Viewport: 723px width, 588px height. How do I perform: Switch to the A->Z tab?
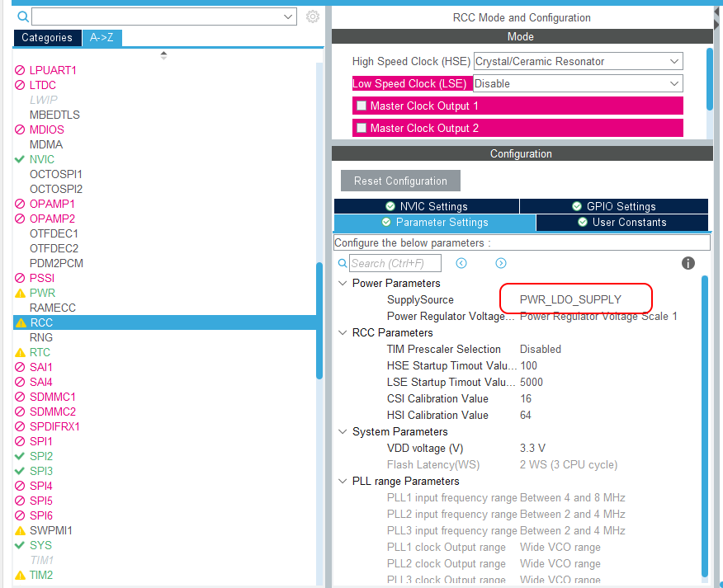click(102, 38)
